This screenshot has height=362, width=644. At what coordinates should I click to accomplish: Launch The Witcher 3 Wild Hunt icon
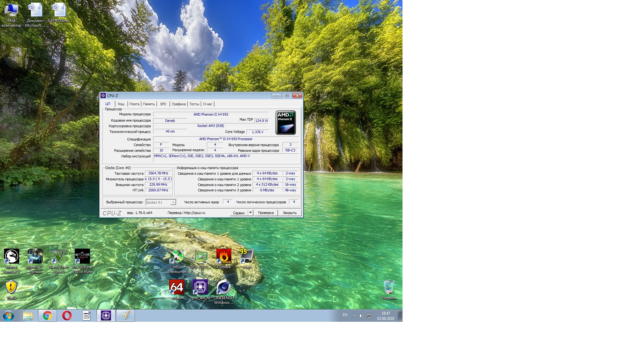(82, 257)
